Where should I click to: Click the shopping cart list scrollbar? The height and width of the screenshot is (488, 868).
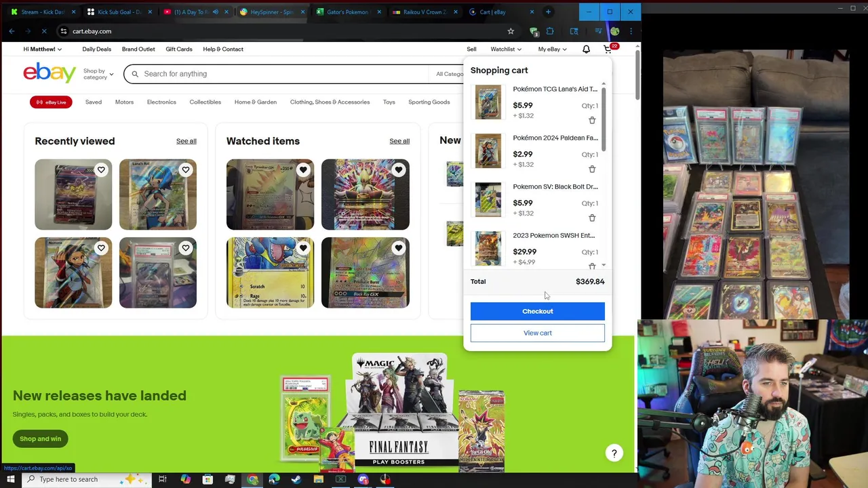(x=604, y=119)
